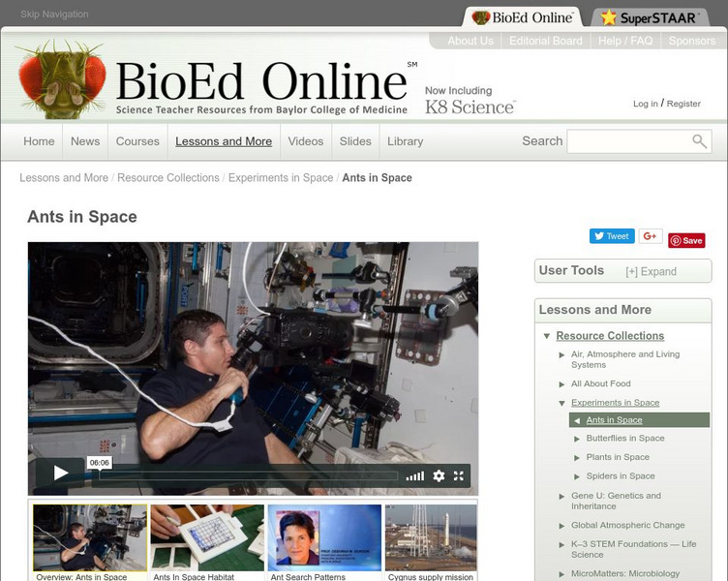
Task: Go to Lessons and More breadcrumb
Action: [64, 178]
